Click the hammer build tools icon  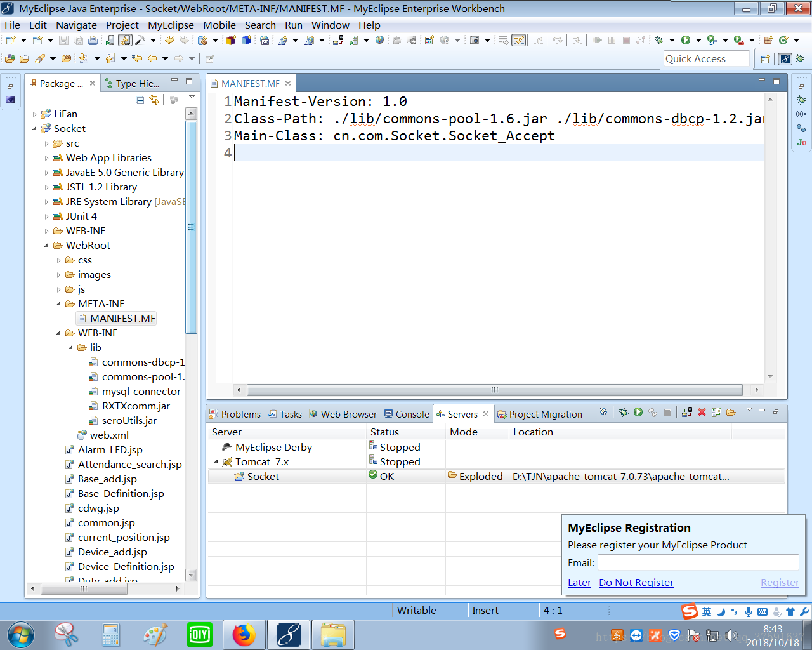140,40
